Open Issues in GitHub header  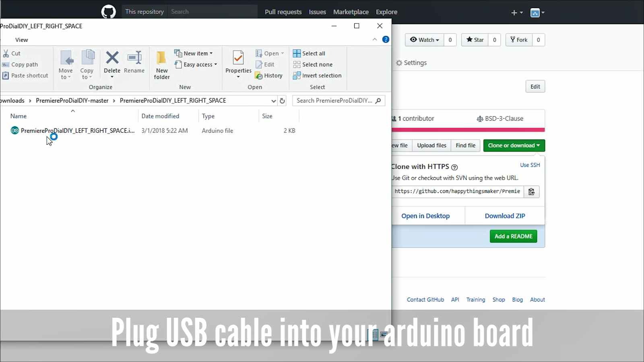(317, 12)
